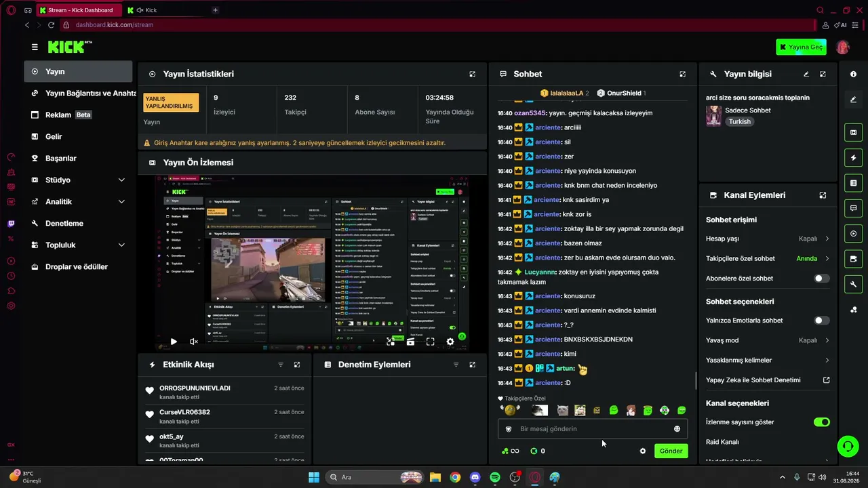The height and width of the screenshot is (488, 868).
Task: Click the wallet card icon in right sidebar
Action: click(853, 259)
